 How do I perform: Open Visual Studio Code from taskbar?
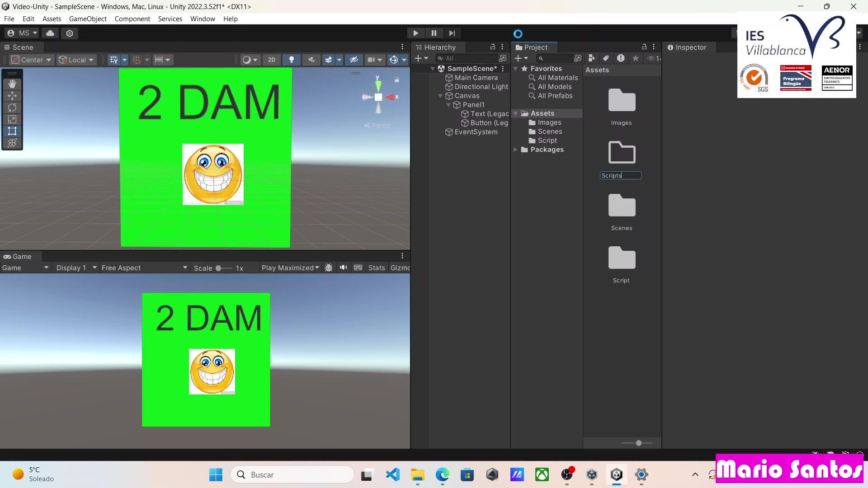(x=393, y=474)
